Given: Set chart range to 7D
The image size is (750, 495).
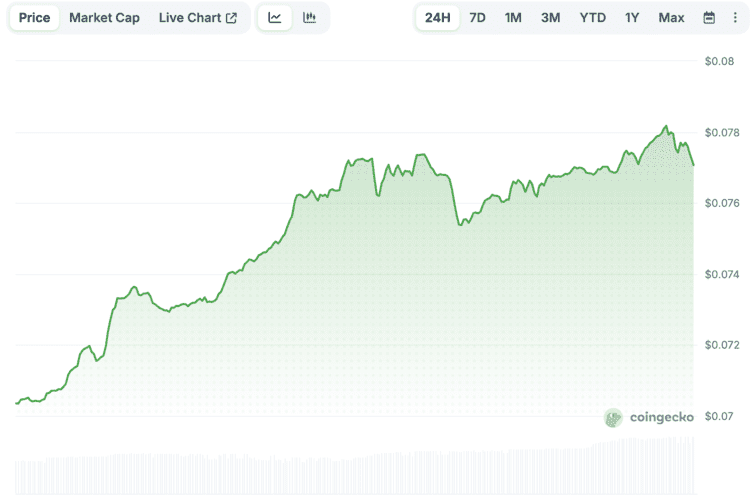Looking at the screenshot, I should point(477,18).
